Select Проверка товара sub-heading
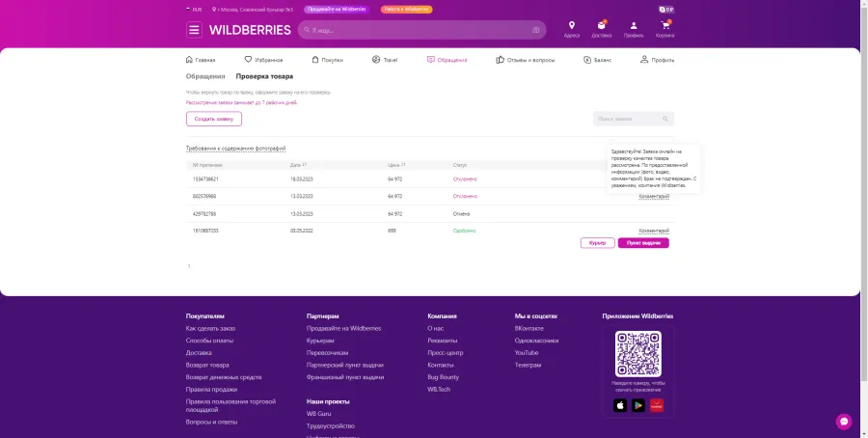 pos(264,76)
